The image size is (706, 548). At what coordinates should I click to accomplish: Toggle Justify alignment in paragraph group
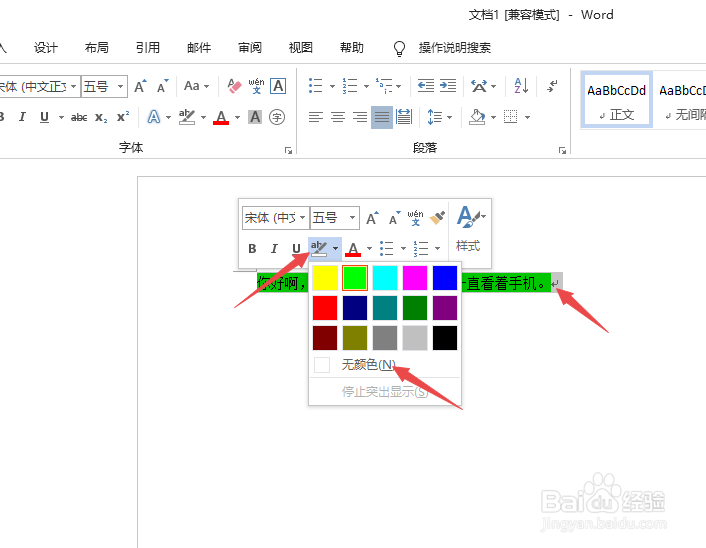click(x=382, y=117)
